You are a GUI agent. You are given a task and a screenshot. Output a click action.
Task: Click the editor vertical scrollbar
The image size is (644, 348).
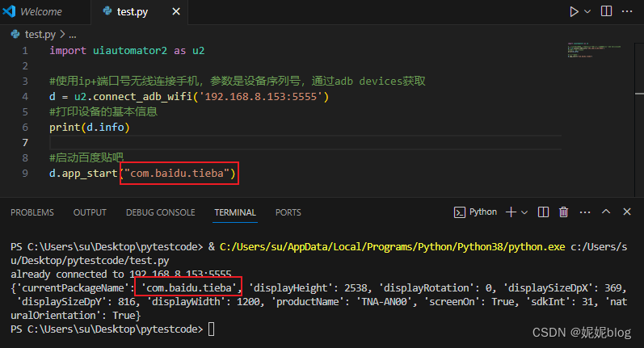click(x=639, y=119)
